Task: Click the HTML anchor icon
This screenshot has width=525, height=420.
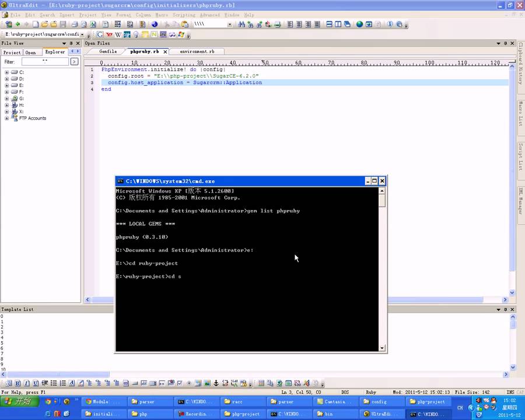Action: [x=216, y=383]
